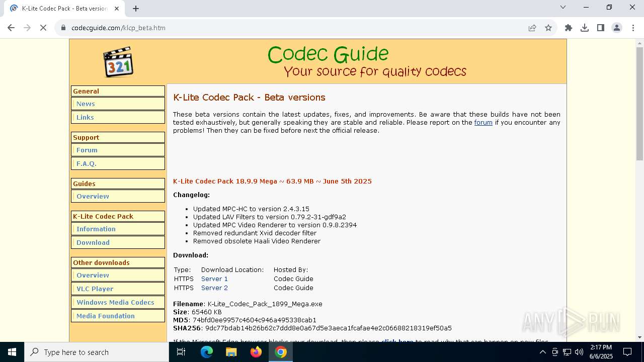The image size is (644, 362).
Task: Click the page vertical scrollbar thumb
Action: click(x=639, y=104)
